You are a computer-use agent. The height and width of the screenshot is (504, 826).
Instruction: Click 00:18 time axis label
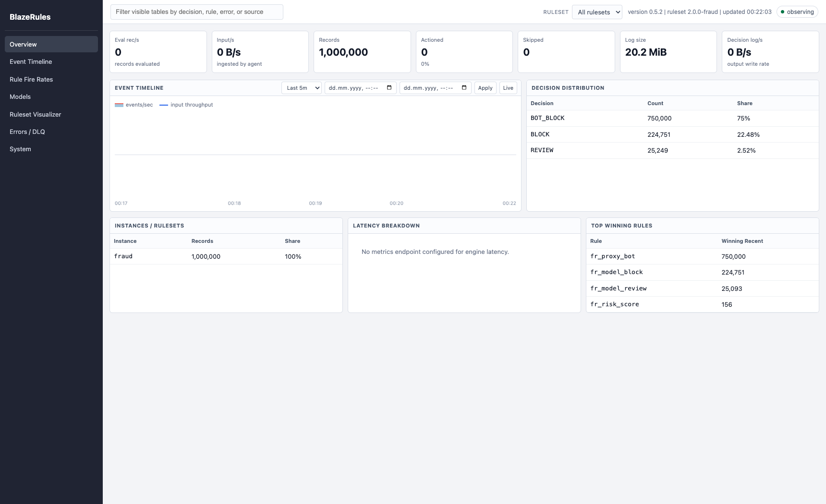[234, 203]
